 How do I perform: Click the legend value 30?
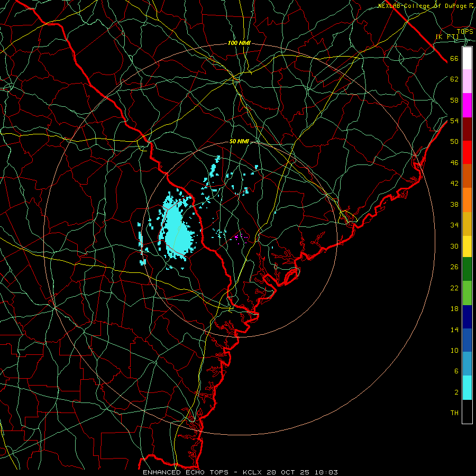[x=454, y=246]
